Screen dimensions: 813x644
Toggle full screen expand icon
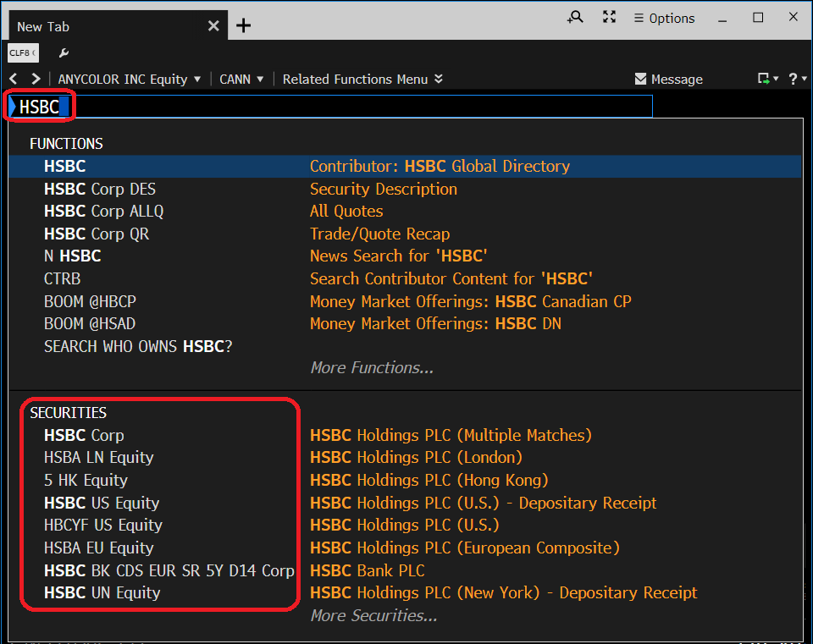tap(609, 17)
